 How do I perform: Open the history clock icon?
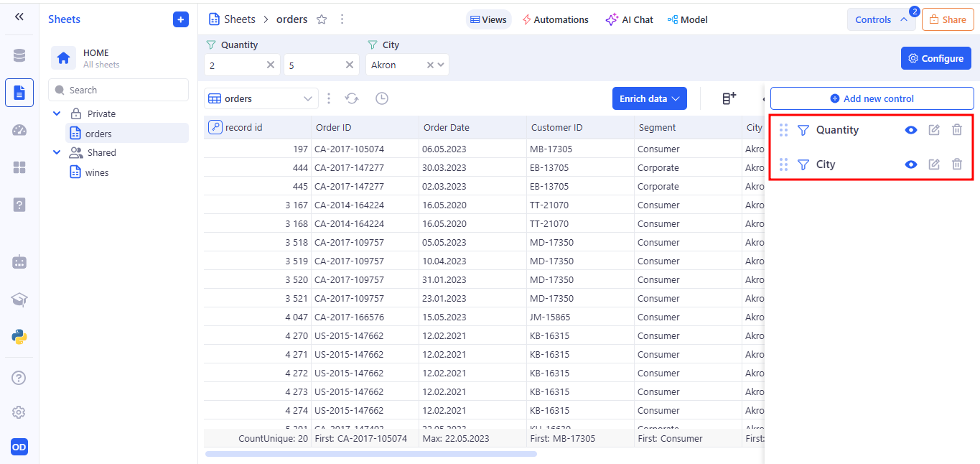[382, 98]
